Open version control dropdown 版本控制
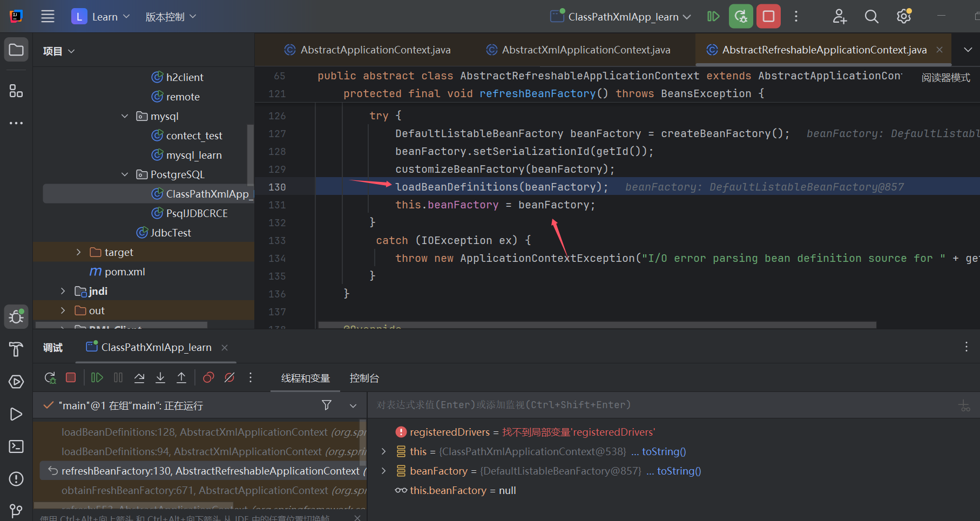The width and height of the screenshot is (980, 521). click(x=171, y=17)
